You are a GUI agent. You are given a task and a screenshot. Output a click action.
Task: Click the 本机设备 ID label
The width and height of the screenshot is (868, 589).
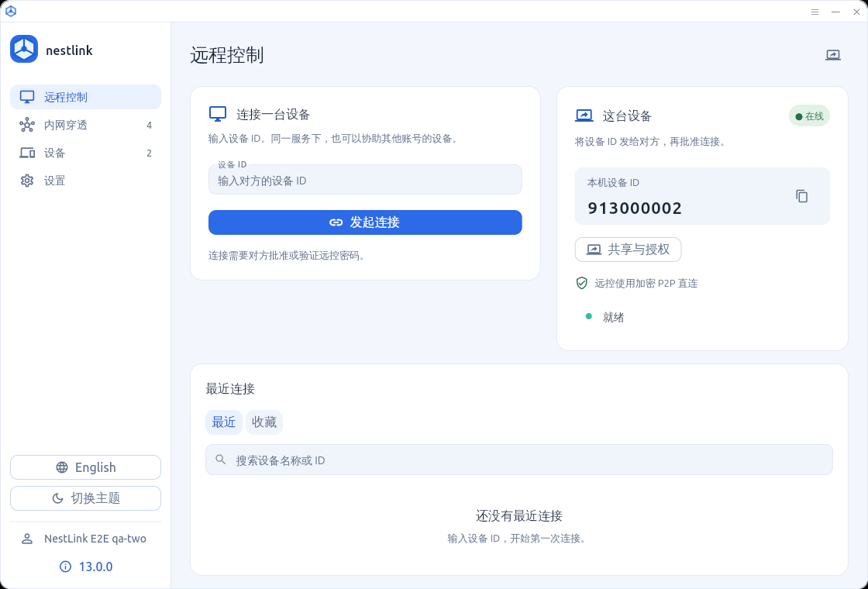coord(613,183)
